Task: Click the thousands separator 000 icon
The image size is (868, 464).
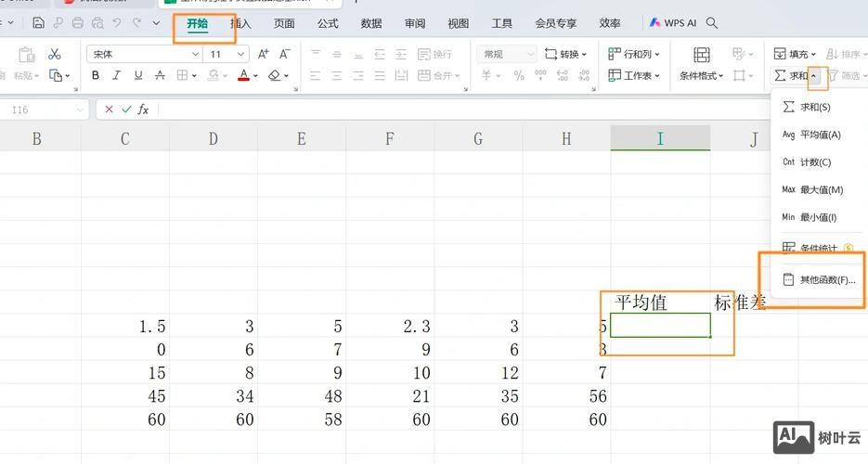Action: [540, 75]
